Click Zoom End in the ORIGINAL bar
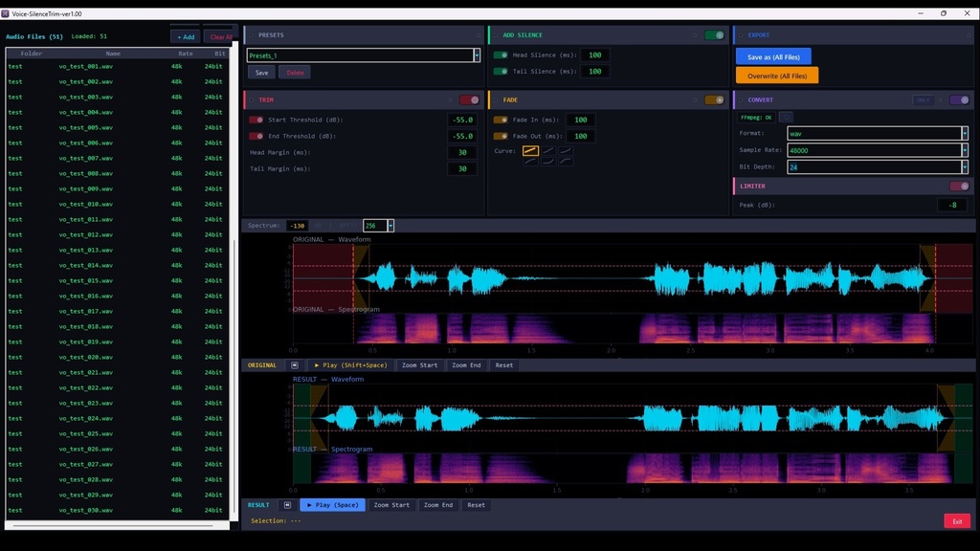The height and width of the screenshot is (551, 980). click(467, 364)
